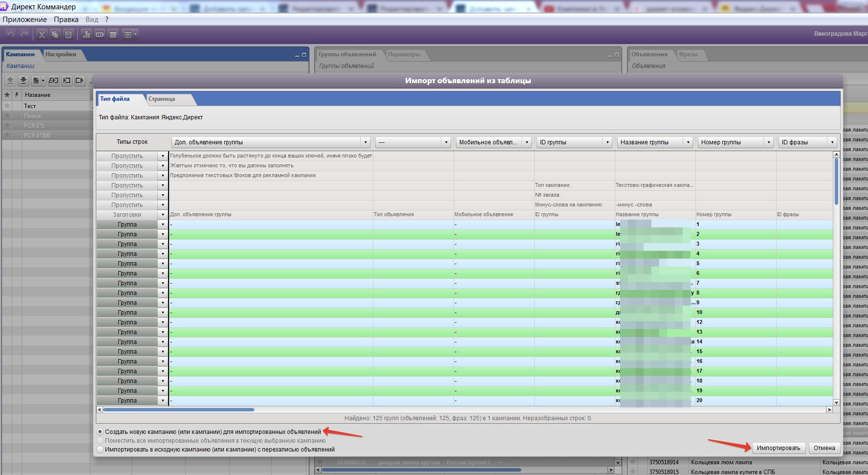The height and width of the screenshot is (475, 868).
Task: Open the ? help menu
Action: (107, 20)
